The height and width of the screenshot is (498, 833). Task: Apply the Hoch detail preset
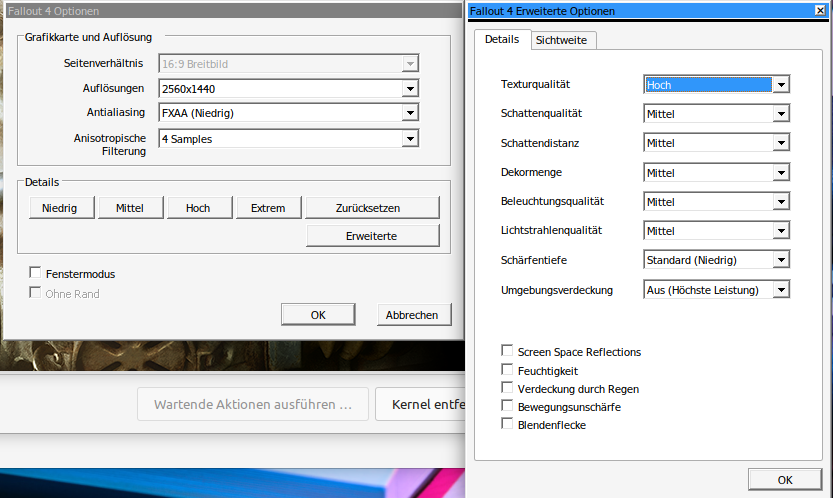pyautogui.click(x=199, y=208)
